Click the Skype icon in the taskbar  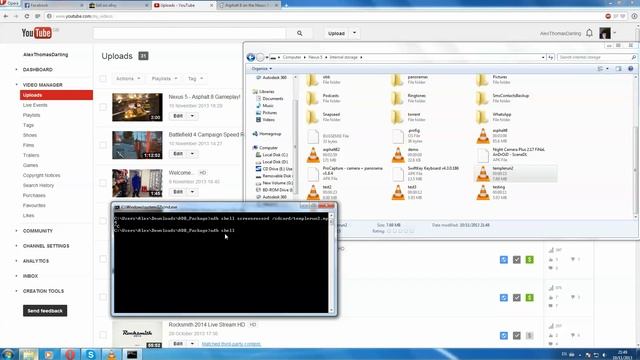(90, 354)
